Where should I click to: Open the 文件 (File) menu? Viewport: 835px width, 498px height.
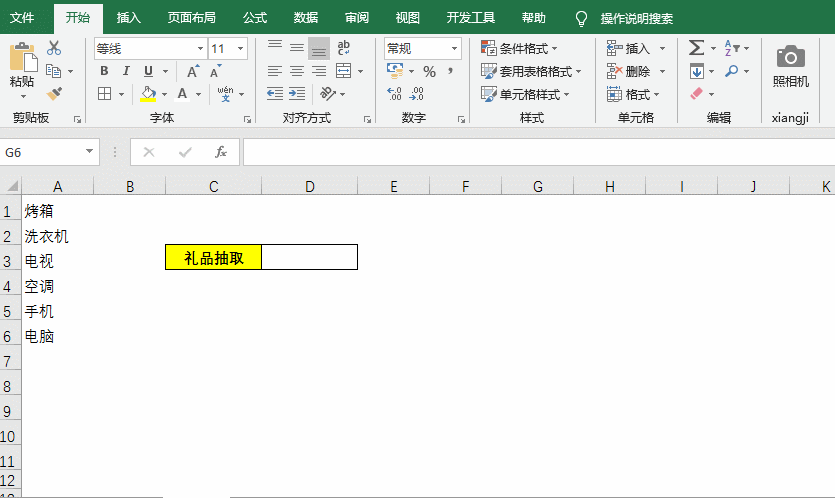22,18
